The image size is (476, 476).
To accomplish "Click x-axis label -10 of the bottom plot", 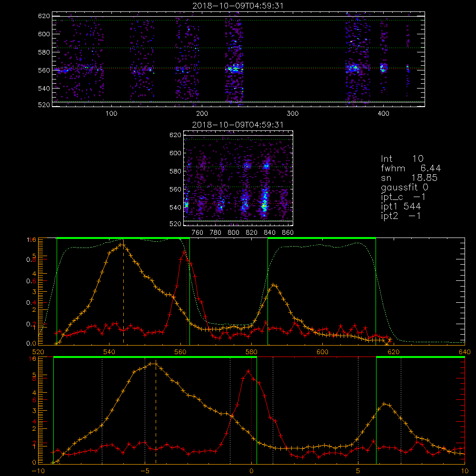I will click(x=38, y=471).
